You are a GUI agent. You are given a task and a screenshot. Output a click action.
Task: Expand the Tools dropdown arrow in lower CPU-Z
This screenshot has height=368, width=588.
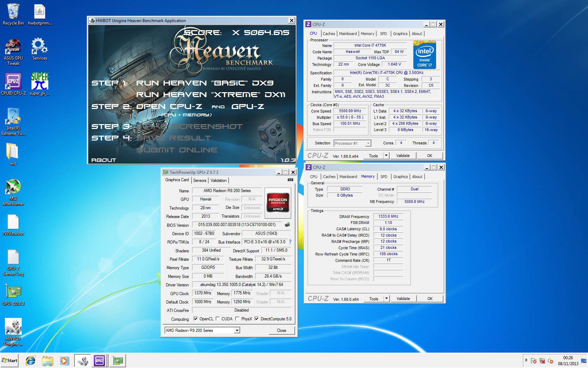(386, 299)
